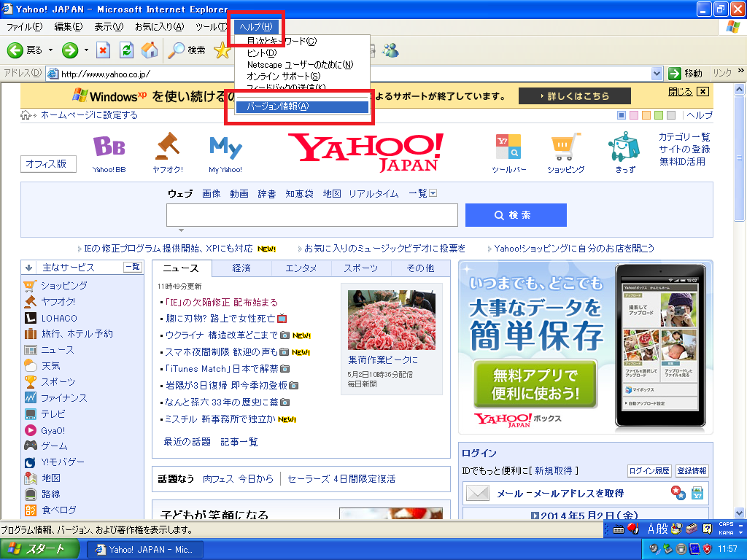
Task: Switch to the エンタメ news tab
Action: 301,268
